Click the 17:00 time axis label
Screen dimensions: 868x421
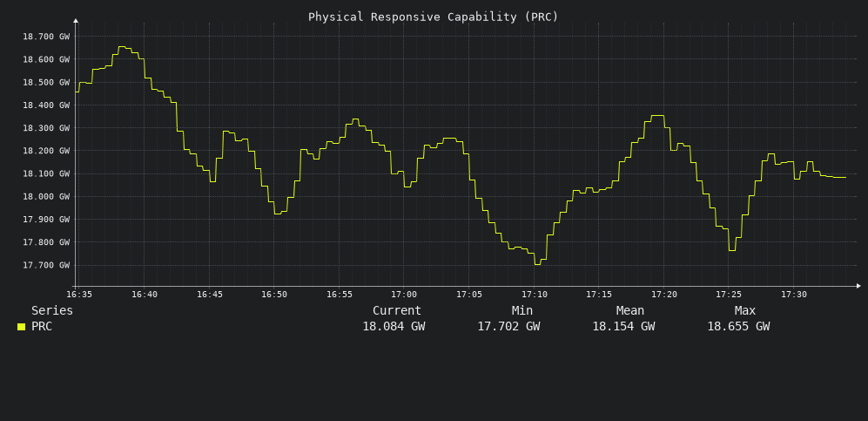[404, 295]
